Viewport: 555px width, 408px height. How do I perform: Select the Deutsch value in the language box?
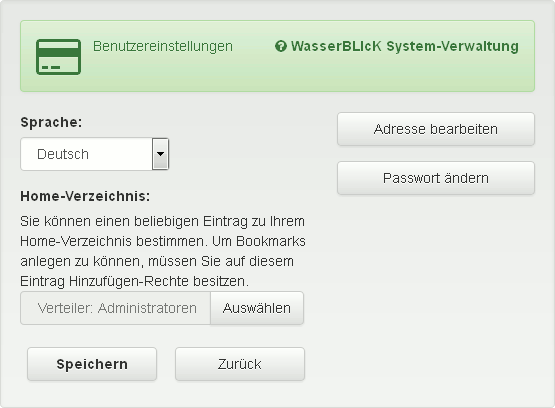tap(63, 154)
